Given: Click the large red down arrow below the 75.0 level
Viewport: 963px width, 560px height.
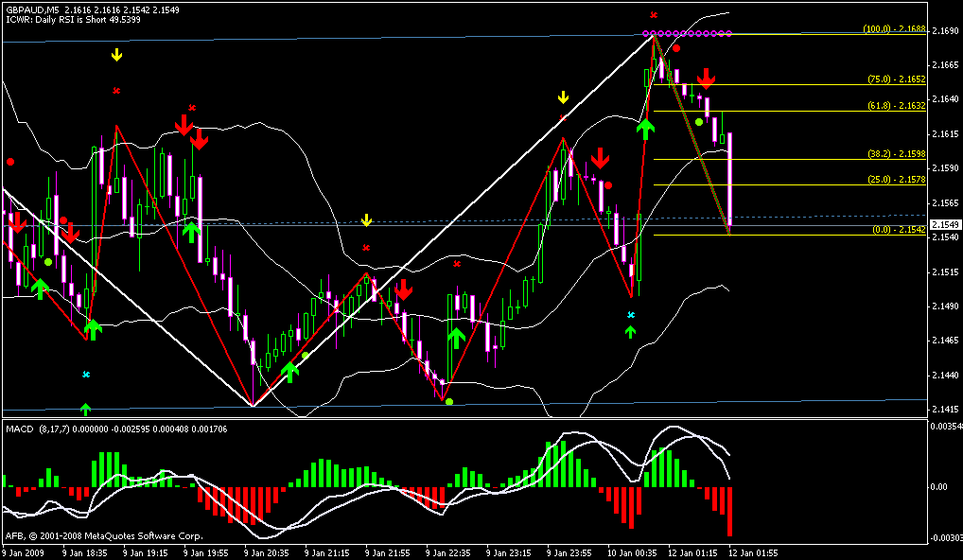Looking at the screenshot, I should click(x=706, y=79).
